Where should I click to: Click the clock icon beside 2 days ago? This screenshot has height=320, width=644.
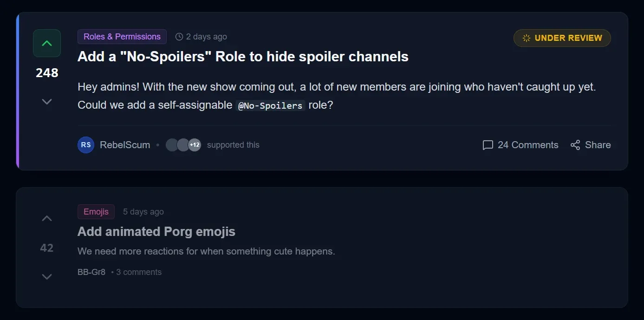179,37
